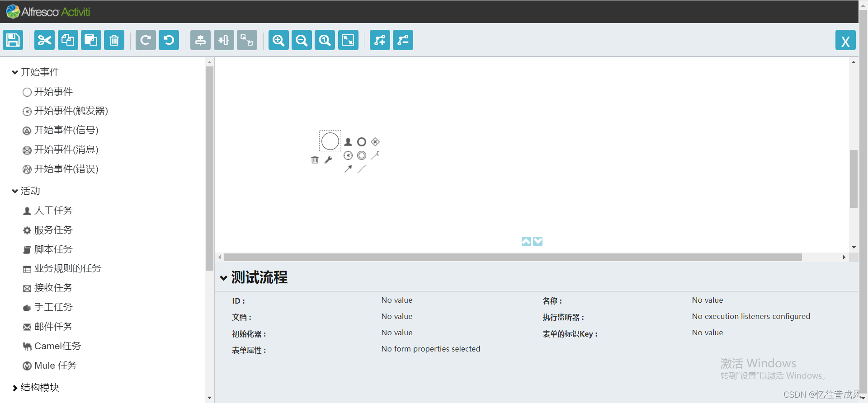
Task: Select Camel任务 in the palette
Action: coord(52,346)
